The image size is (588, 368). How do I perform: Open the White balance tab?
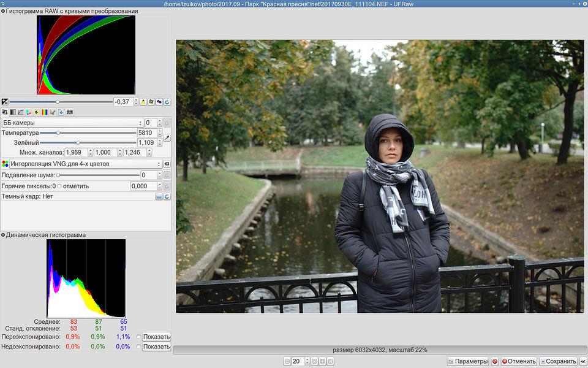pyautogui.click(x=5, y=112)
